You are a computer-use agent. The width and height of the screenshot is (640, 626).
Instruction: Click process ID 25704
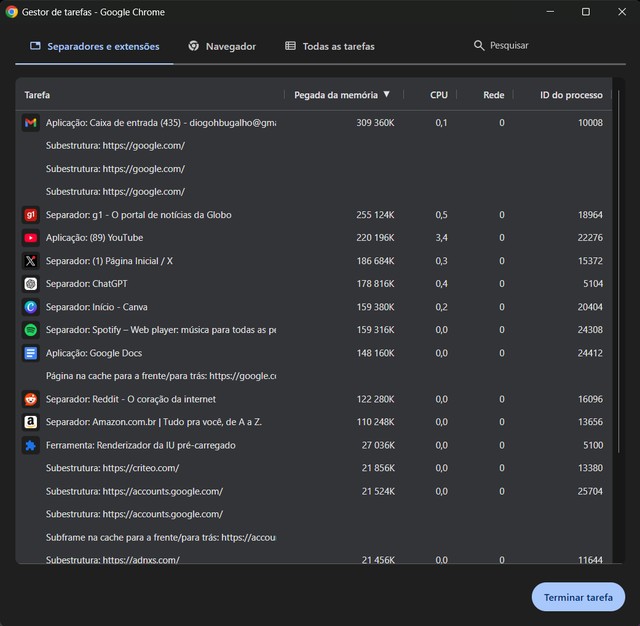pyautogui.click(x=590, y=491)
